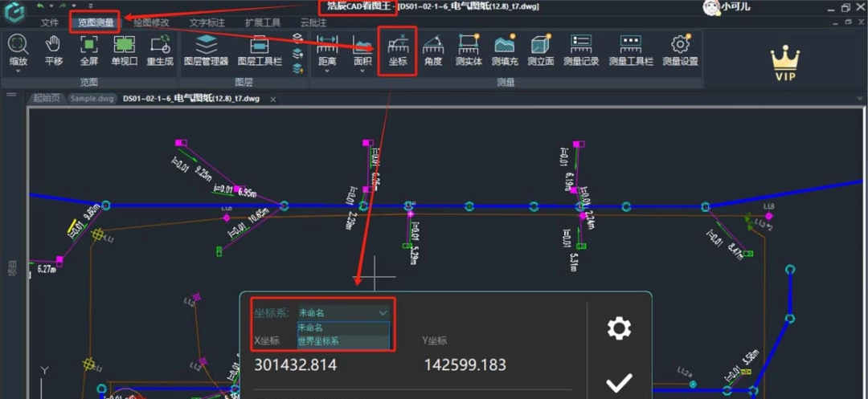The width and height of the screenshot is (868, 399).
Task: Switch to the 起始页 document tab
Action: click(46, 99)
